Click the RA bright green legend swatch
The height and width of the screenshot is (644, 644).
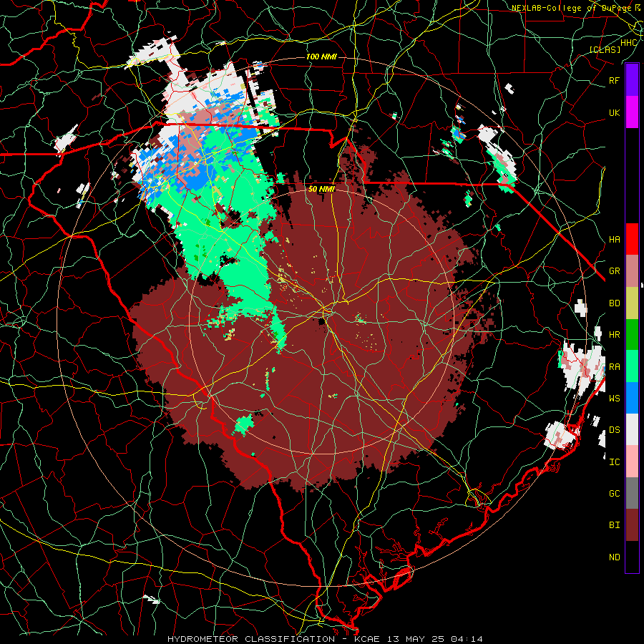[x=632, y=366]
